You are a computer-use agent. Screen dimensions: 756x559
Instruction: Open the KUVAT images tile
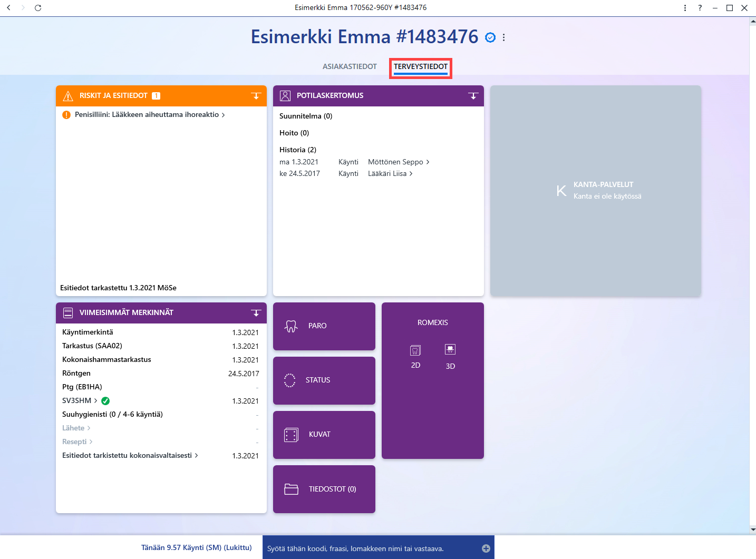coord(324,435)
